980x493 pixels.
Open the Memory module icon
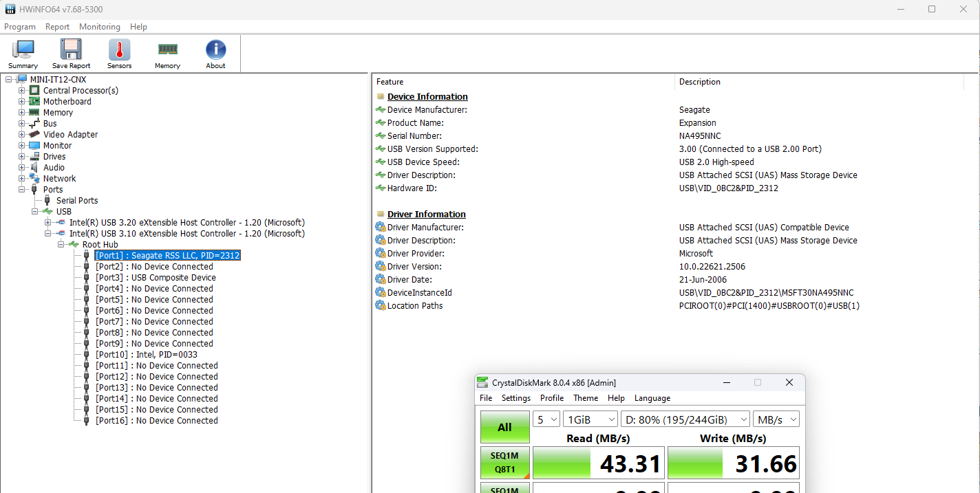pyautogui.click(x=167, y=50)
